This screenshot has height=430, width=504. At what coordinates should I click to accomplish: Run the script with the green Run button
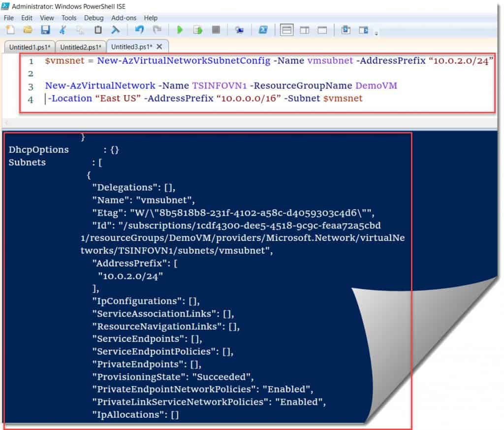pos(180,30)
